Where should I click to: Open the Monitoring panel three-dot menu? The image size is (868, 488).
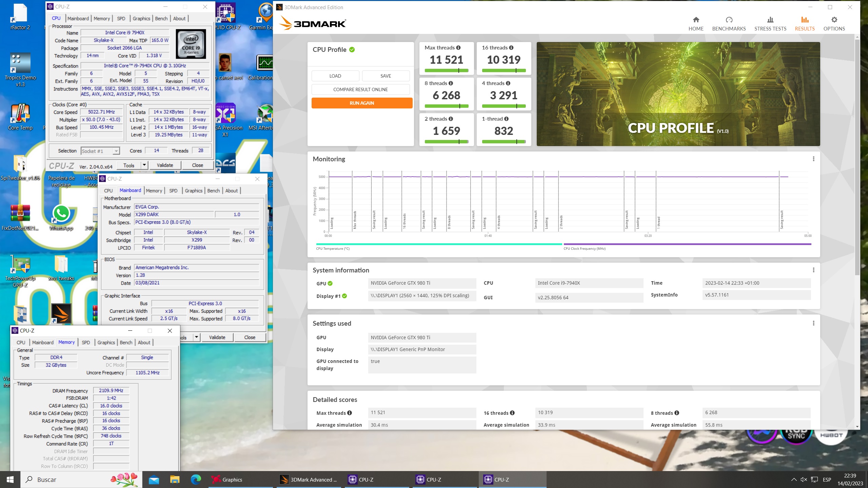tap(813, 159)
